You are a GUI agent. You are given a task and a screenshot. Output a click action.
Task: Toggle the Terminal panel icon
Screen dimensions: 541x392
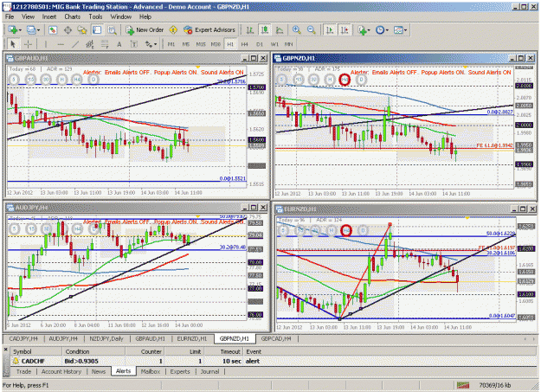click(97, 30)
